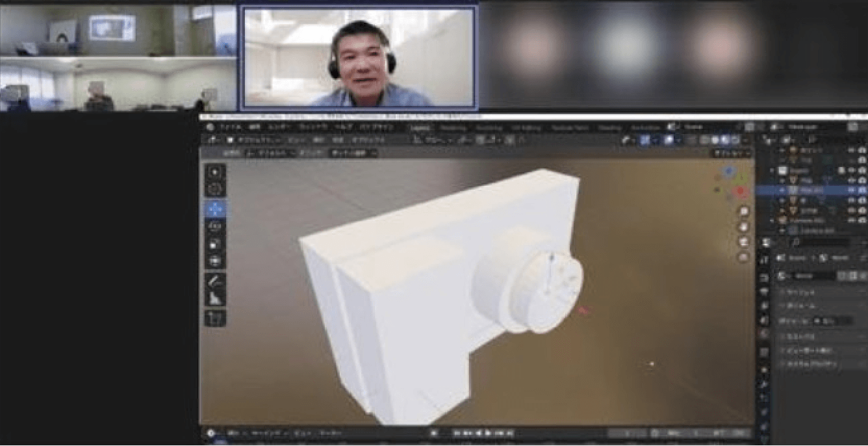The image size is (868, 446).
Task: Select the Cursor tool in the toolbar
Action: (x=216, y=190)
